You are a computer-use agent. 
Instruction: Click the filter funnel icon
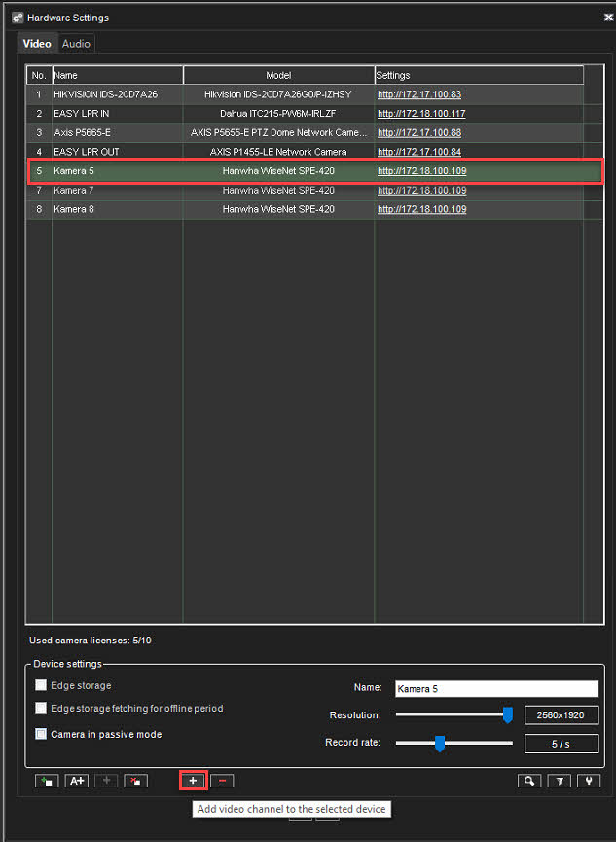coord(559,781)
